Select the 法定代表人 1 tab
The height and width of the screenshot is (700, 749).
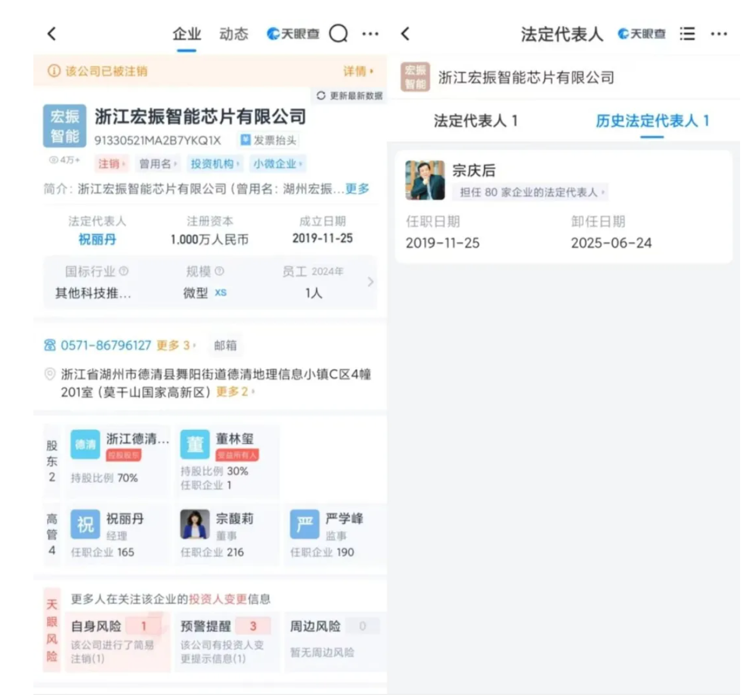click(475, 121)
